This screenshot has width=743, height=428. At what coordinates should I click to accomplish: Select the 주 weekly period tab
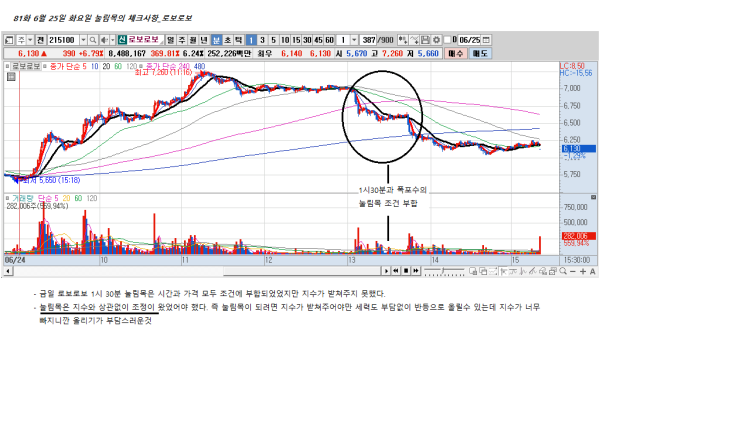pyautogui.click(x=182, y=40)
